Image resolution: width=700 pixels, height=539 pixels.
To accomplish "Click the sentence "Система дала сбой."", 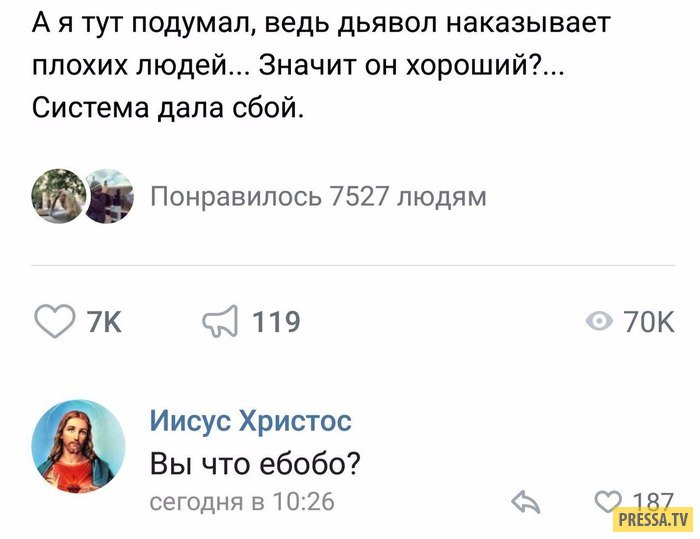I will coord(166,108).
